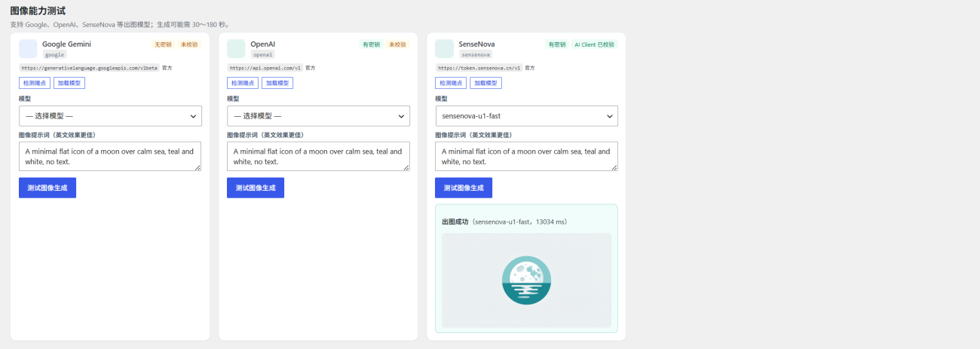Click the 未校验 badge on OpenAI

pos(397,44)
